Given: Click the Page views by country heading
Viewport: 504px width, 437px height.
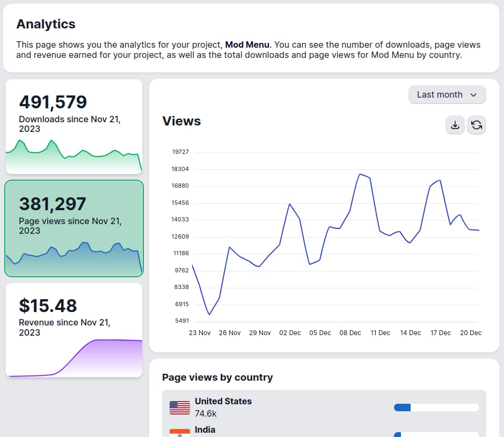Looking at the screenshot, I should 217,377.
